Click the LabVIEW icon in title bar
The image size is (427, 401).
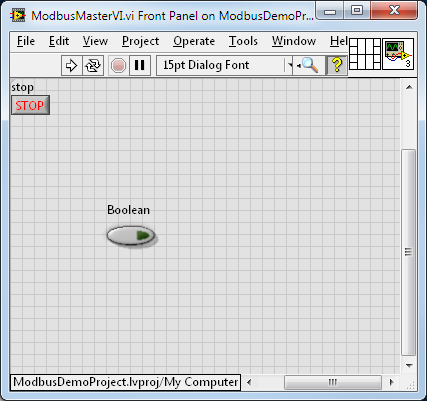click(x=18, y=15)
